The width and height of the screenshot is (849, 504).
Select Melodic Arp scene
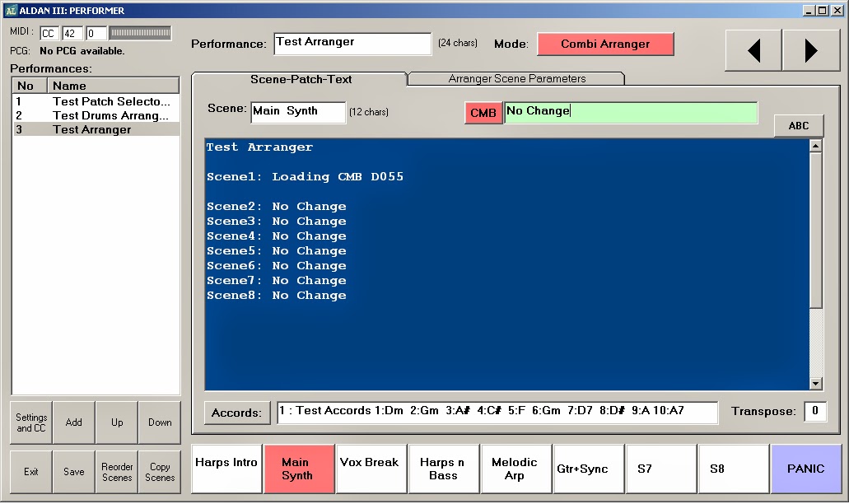click(x=516, y=469)
